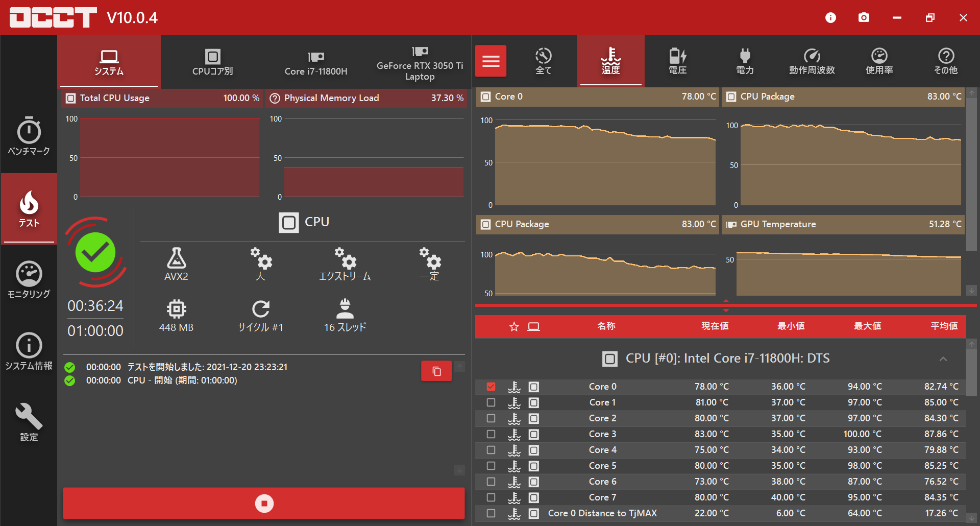Screen dimensions: 980x526
Task: Uncheck the Core 0 checkbox
Action: click(491, 387)
